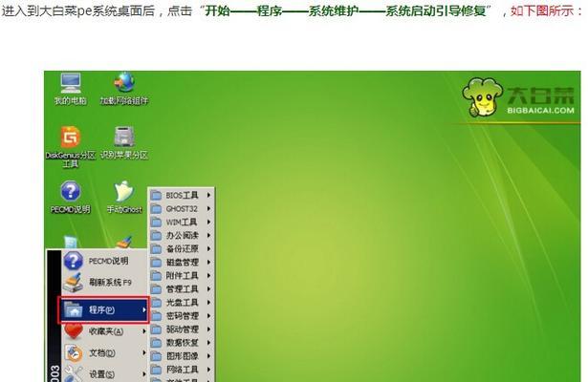Open the 密码管理 submenu folder
Image resolution: width=588 pixels, height=382 pixels.
(182, 316)
